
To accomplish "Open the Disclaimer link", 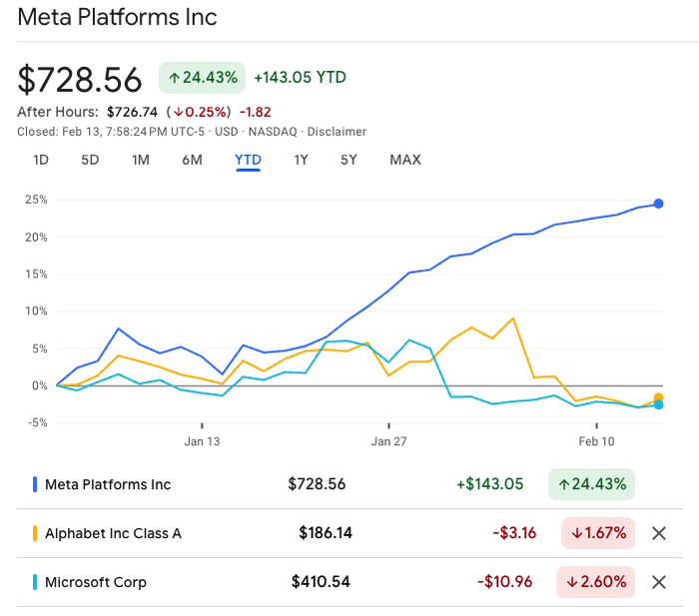I will (x=337, y=132).
